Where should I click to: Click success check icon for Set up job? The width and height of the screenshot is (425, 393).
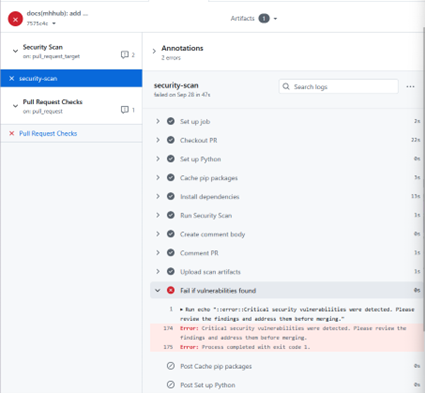pyautogui.click(x=171, y=121)
